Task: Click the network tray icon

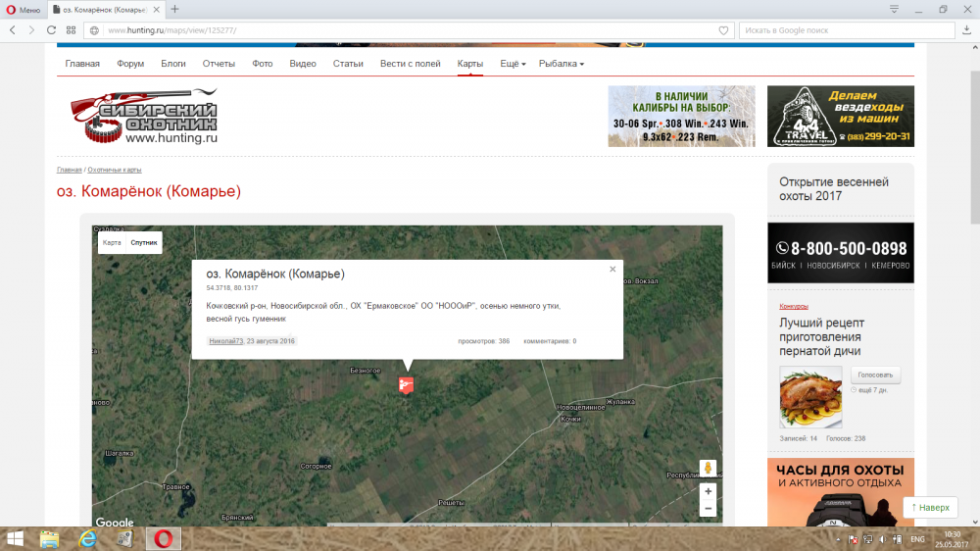Action: [x=868, y=539]
